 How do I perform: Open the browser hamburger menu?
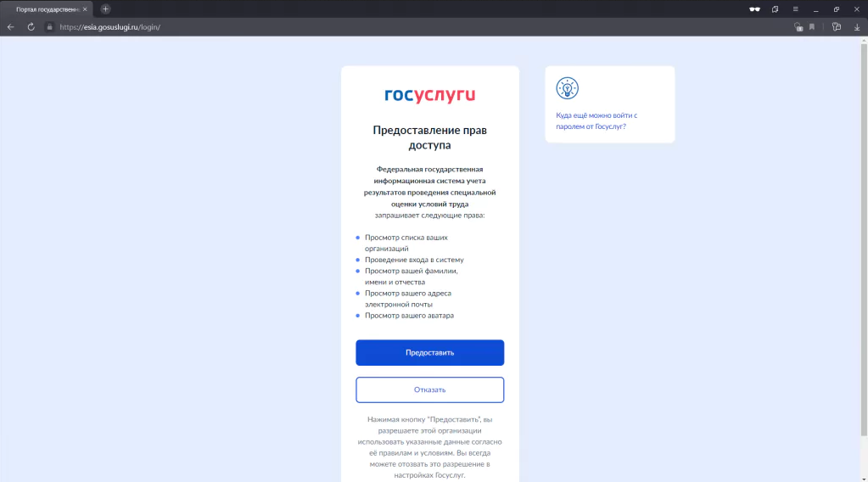click(796, 9)
